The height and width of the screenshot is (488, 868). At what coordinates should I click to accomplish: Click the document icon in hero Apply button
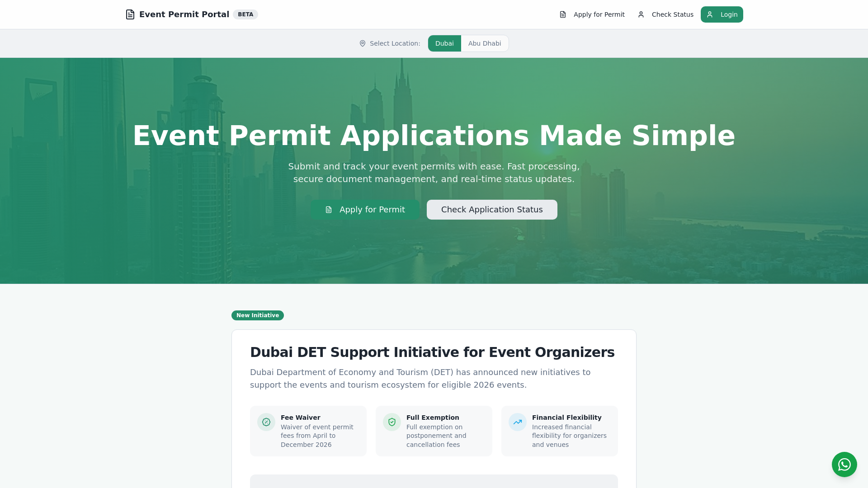point(329,210)
